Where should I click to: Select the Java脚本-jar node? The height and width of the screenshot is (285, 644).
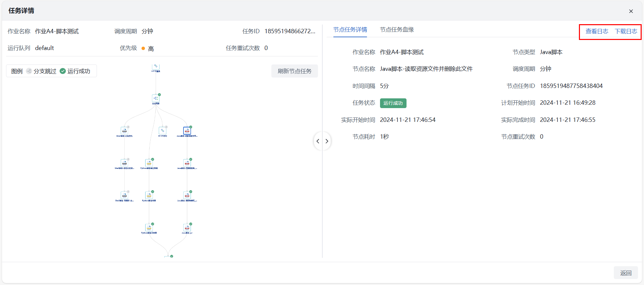(x=187, y=227)
